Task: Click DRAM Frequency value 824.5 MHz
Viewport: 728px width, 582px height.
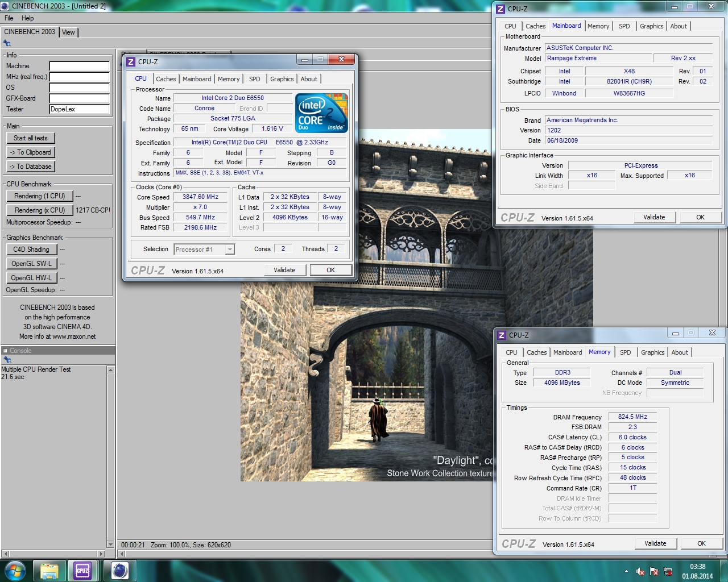Action: tap(632, 417)
